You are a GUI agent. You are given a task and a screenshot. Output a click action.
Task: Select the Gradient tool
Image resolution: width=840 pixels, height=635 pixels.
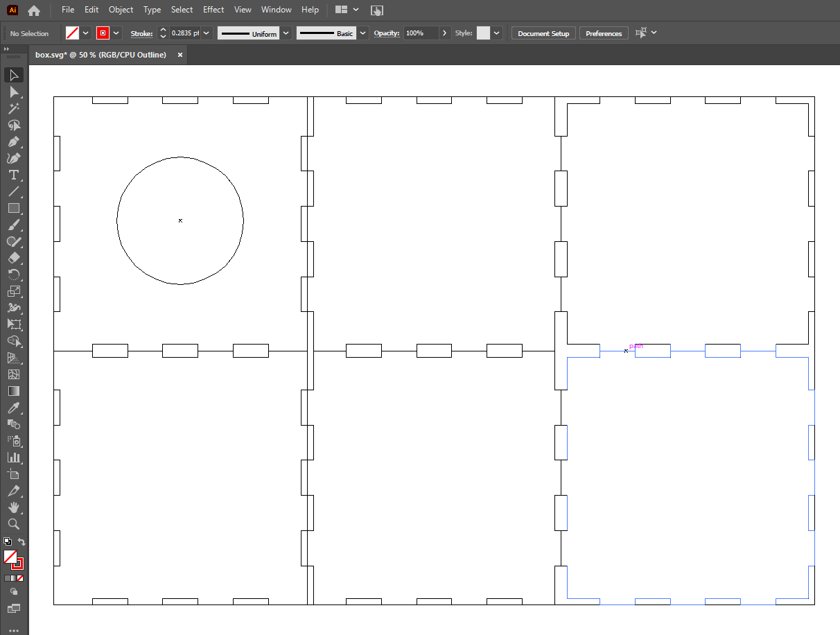point(13,391)
